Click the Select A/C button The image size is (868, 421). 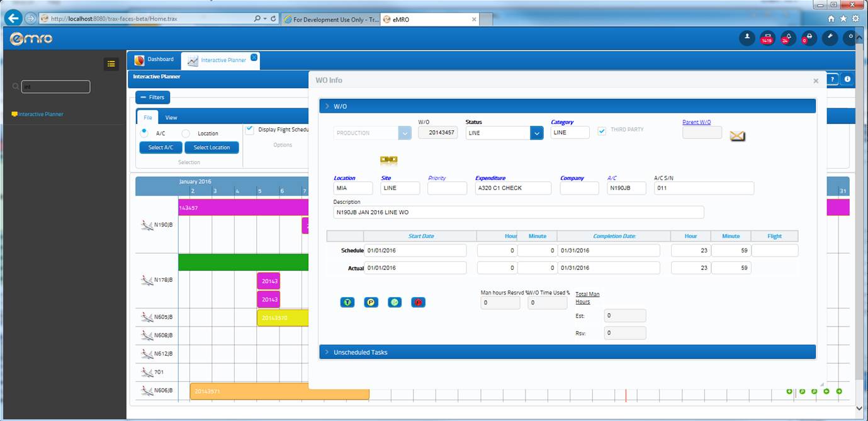[161, 147]
